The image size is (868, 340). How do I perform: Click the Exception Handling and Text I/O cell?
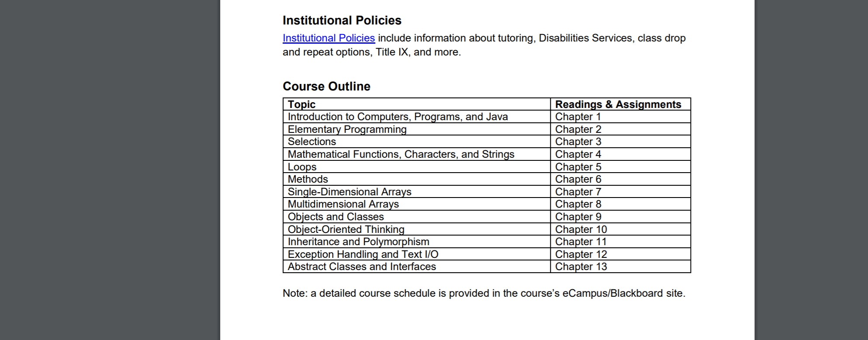pyautogui.click(x=417, y=254)
